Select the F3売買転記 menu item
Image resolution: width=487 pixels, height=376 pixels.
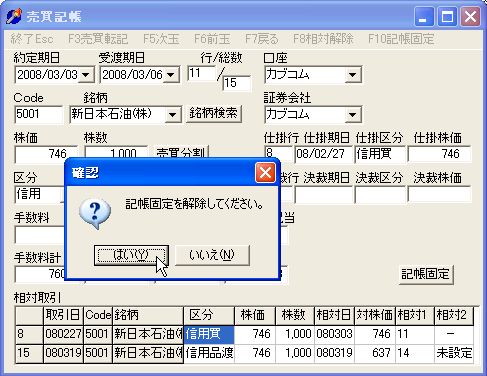pos(98,39)
